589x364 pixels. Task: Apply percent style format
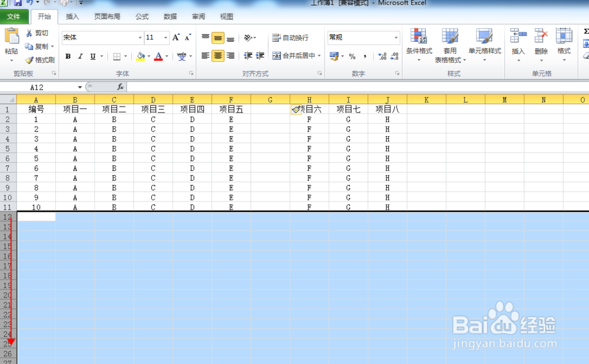point(352,57)
